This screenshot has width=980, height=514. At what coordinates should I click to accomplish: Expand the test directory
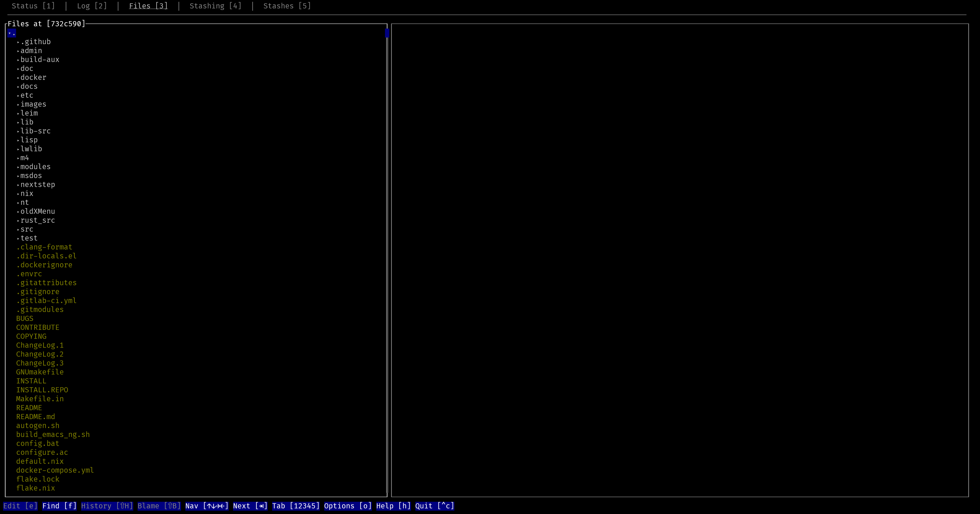[x=29, y=238]
